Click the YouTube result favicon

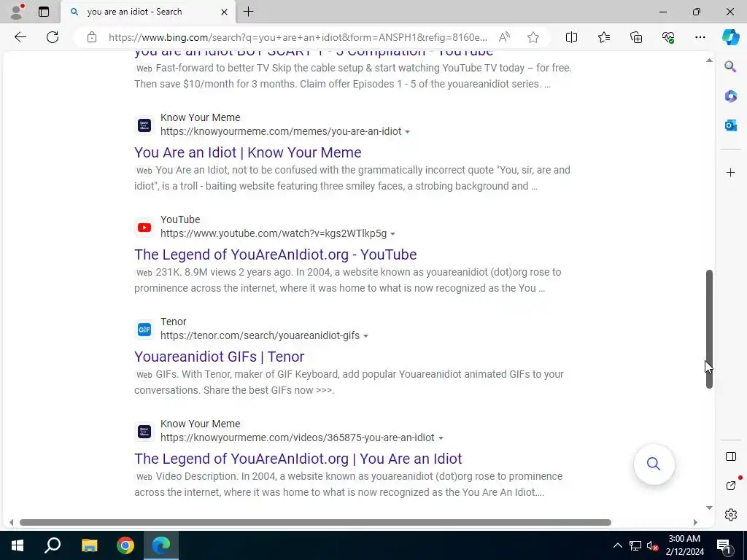tap(144, 227)
